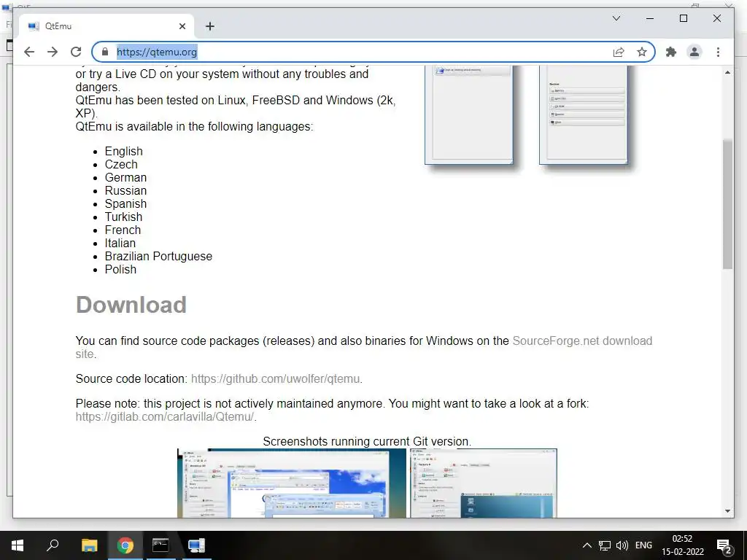
Task: Open the Windows Start menu
Action: pos(18,545)
